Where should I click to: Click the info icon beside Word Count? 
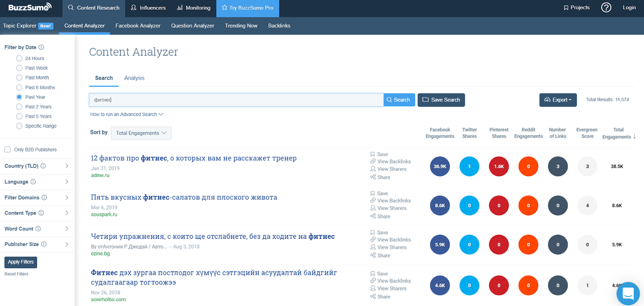38,229
